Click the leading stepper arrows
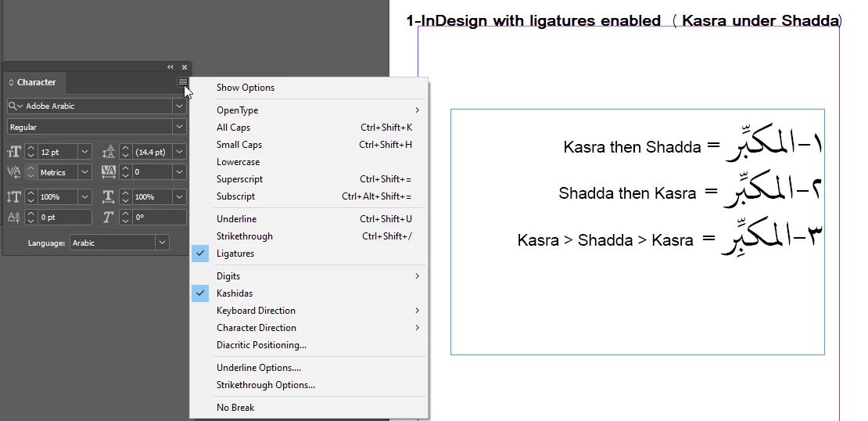Viewport: 868px width, 421px height. click(x=126, y=151)
